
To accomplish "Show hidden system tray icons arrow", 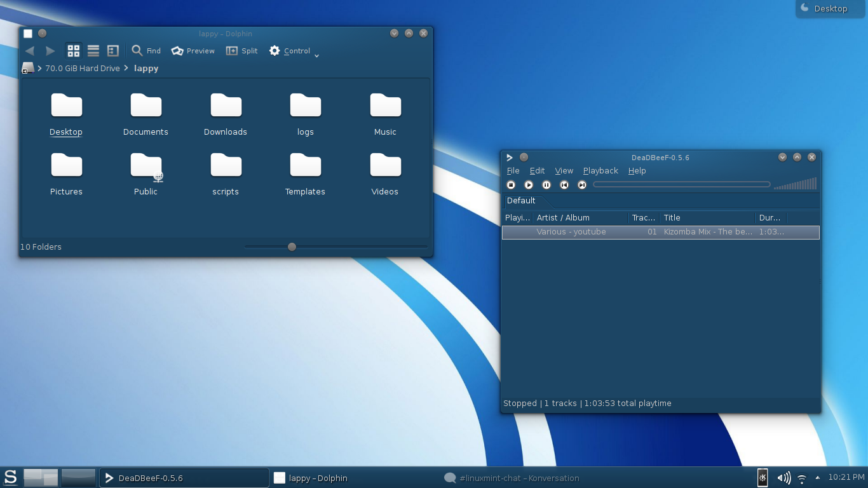I will (x=818, y=477).
